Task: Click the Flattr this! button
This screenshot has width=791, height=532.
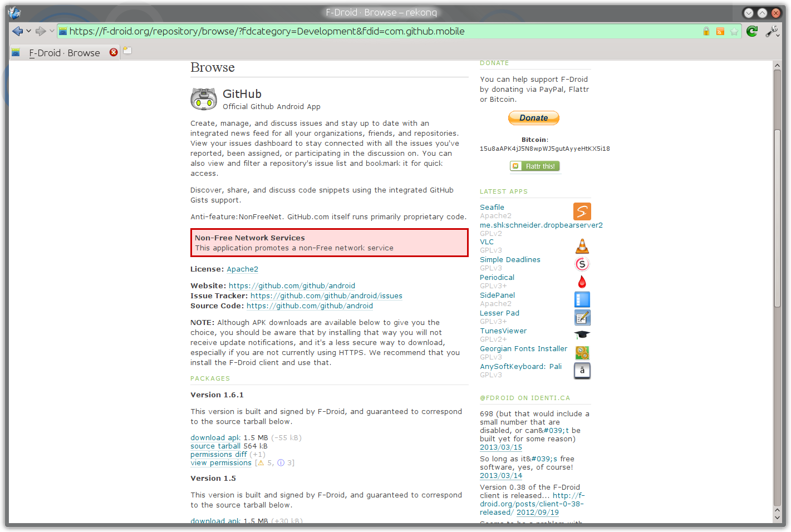Action: (535, 166)
